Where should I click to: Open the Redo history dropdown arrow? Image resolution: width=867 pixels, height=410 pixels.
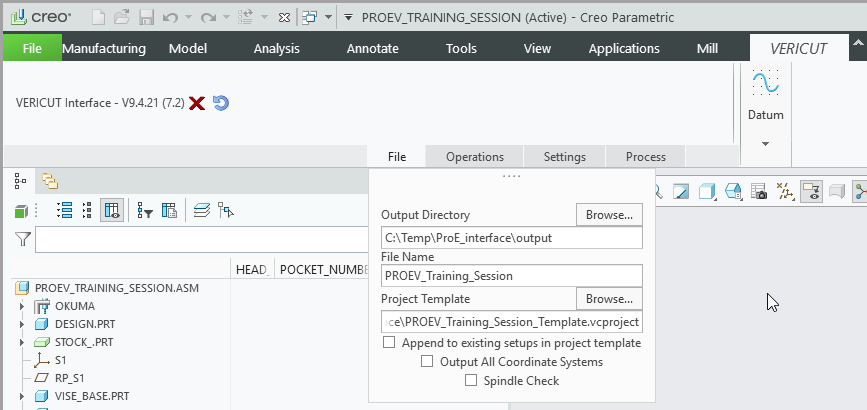226,18
